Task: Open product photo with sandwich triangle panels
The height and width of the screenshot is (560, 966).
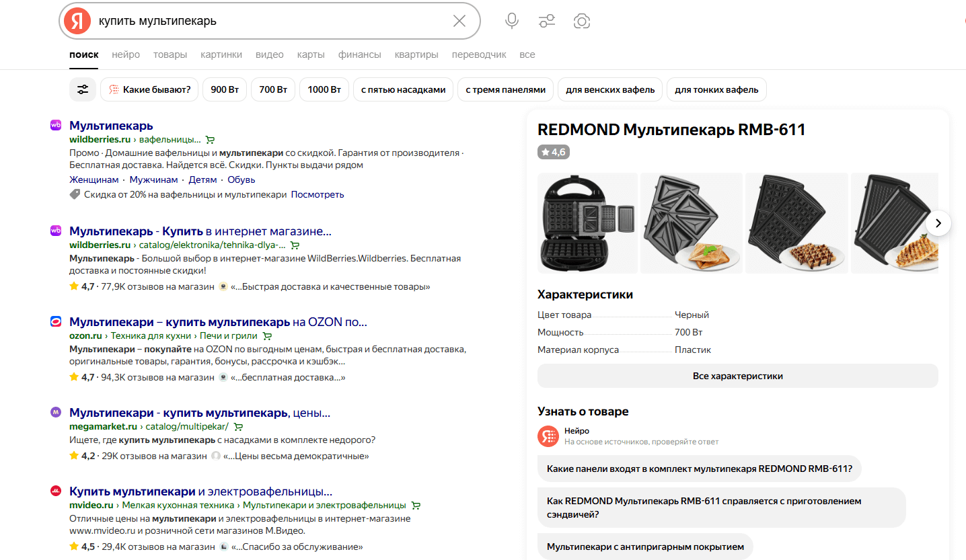Action: [692, 223]
